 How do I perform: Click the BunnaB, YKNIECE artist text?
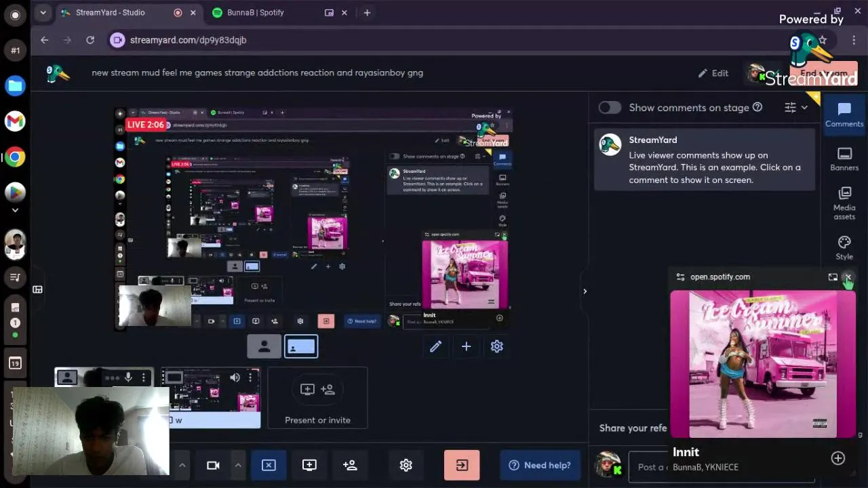point(705,467)
